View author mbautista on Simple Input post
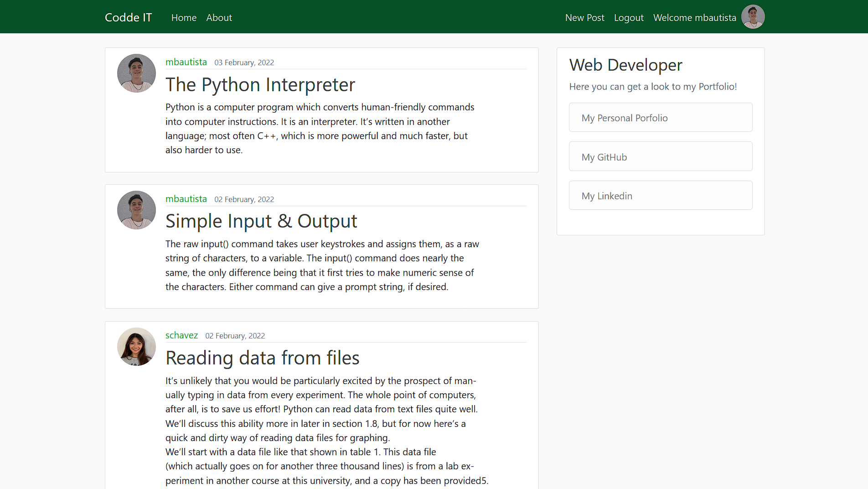 tap(186, 199)
